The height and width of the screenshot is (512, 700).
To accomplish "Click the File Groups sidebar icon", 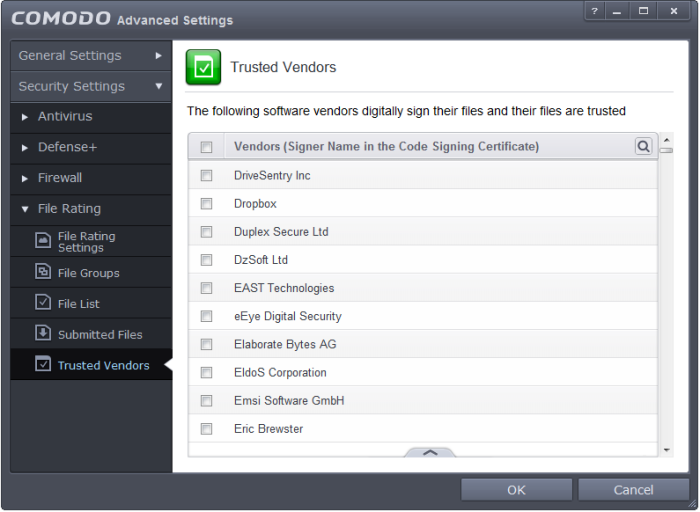I will (x=43, y=271).
